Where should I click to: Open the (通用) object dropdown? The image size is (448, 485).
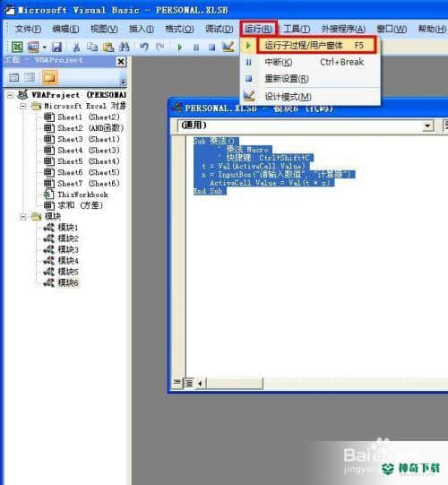428,126
